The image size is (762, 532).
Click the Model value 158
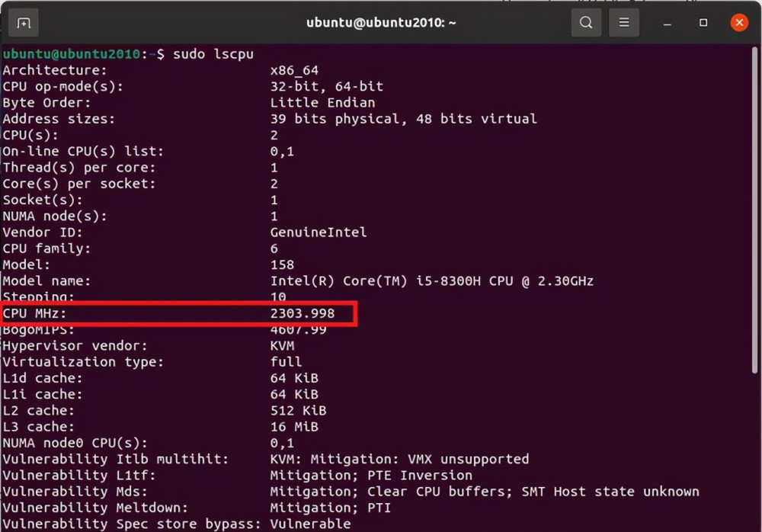point(283,265)
